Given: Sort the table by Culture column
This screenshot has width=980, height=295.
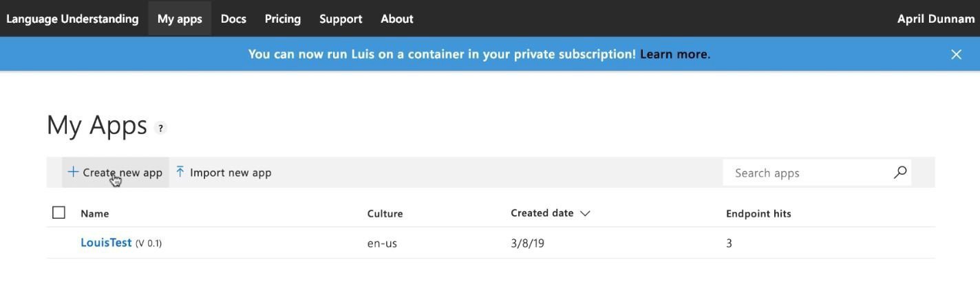Looking at the screenshot, I should pos(385,213).
